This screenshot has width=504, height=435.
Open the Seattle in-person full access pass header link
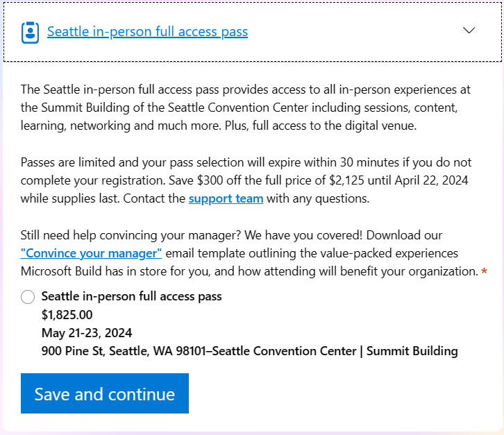(147, 32)
